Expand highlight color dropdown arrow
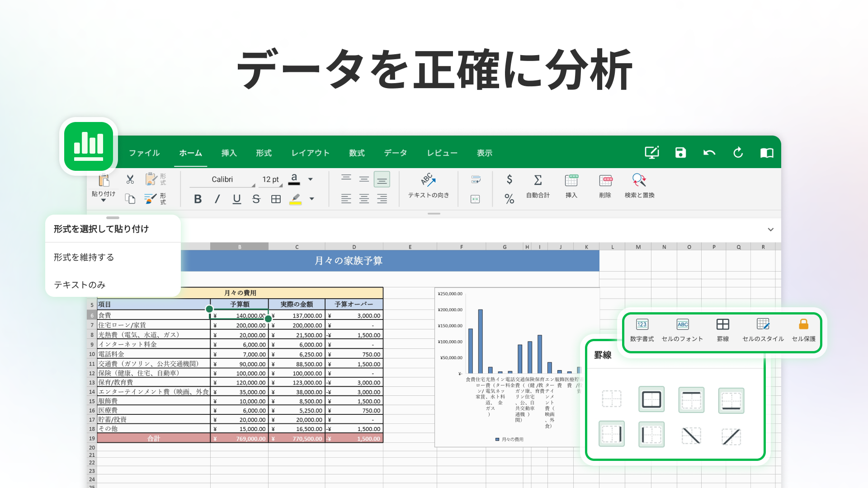 311,199
